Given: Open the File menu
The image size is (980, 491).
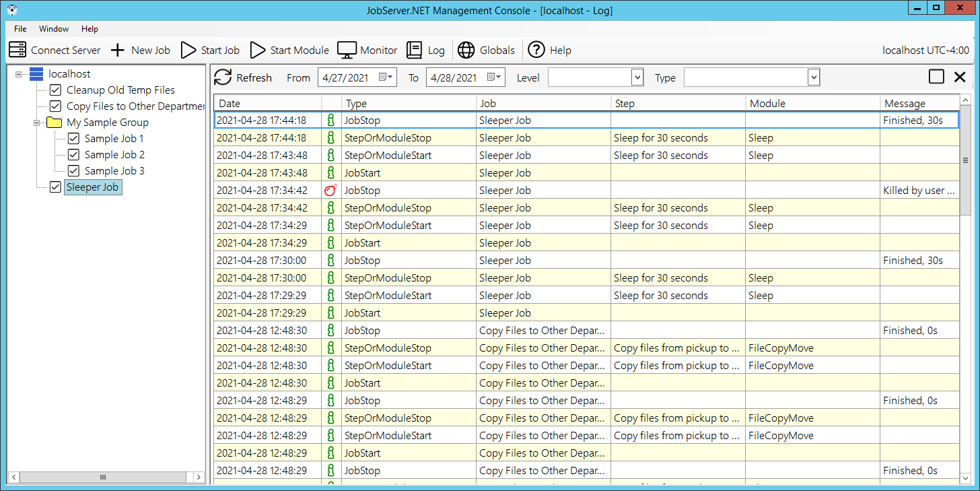Looking at the screenshot, I should click(x=20, y=29).
